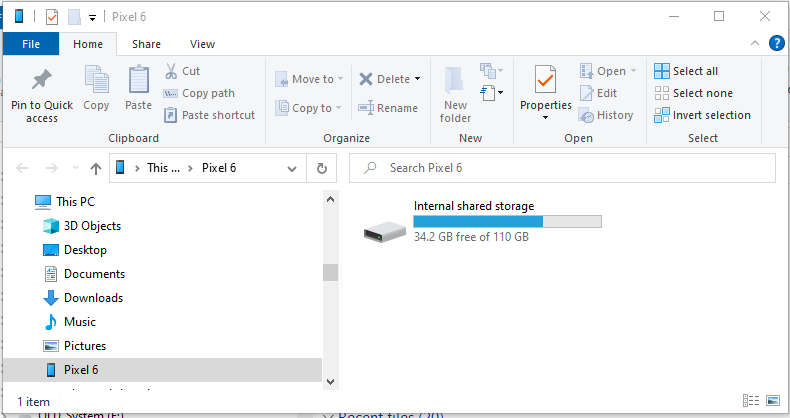Click the Properties checkmark icon
The image size is (790, 418).
pyautogui.click(x=546, y=80)
